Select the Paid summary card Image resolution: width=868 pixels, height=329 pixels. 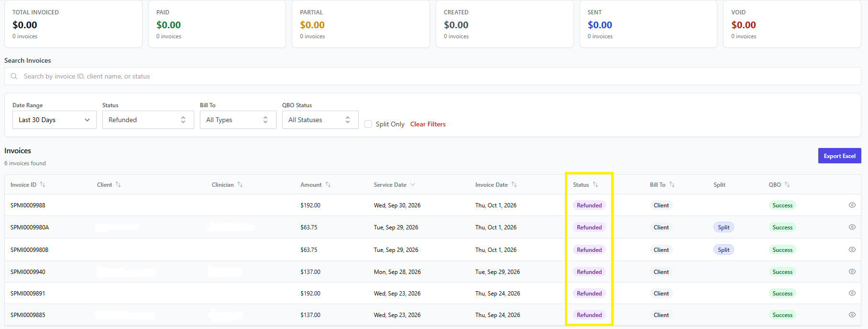pyautogui.click(x=217, y=24)
